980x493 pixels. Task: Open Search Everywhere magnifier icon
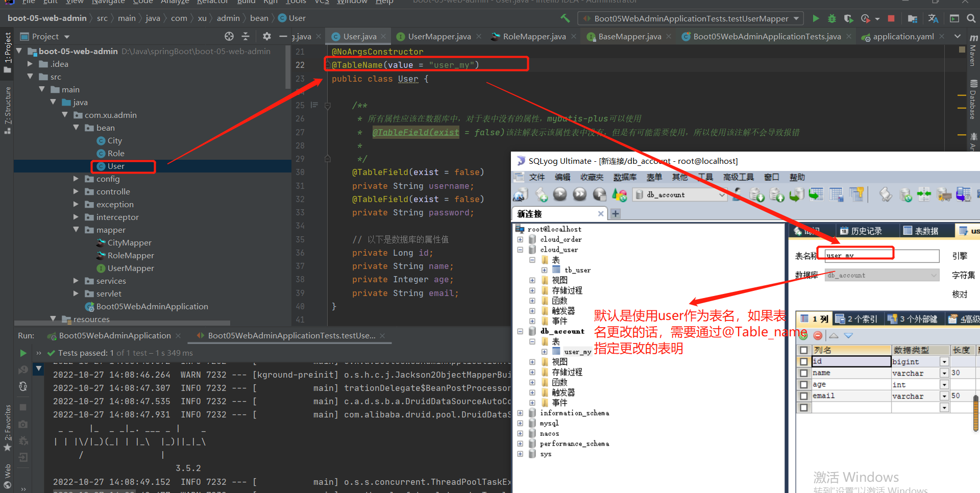pyautogui.click(x=971, y=18)
